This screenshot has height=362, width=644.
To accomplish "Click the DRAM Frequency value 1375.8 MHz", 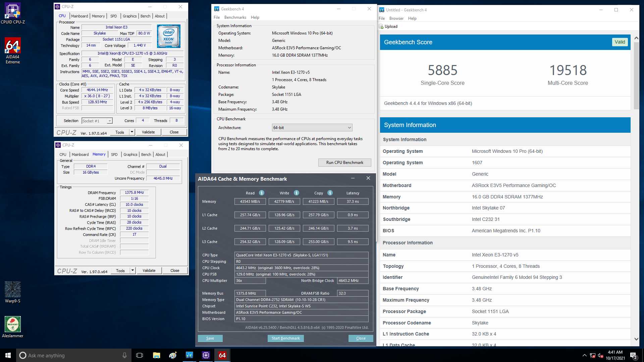I will pos(134,192).
